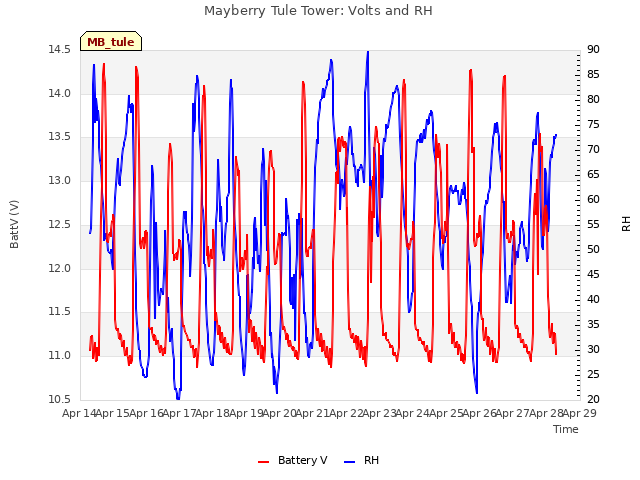Image resolution: width=640 pixels, height=480 pixels.
Task: Click the Apr 20 date tick label
Action: 280,413
